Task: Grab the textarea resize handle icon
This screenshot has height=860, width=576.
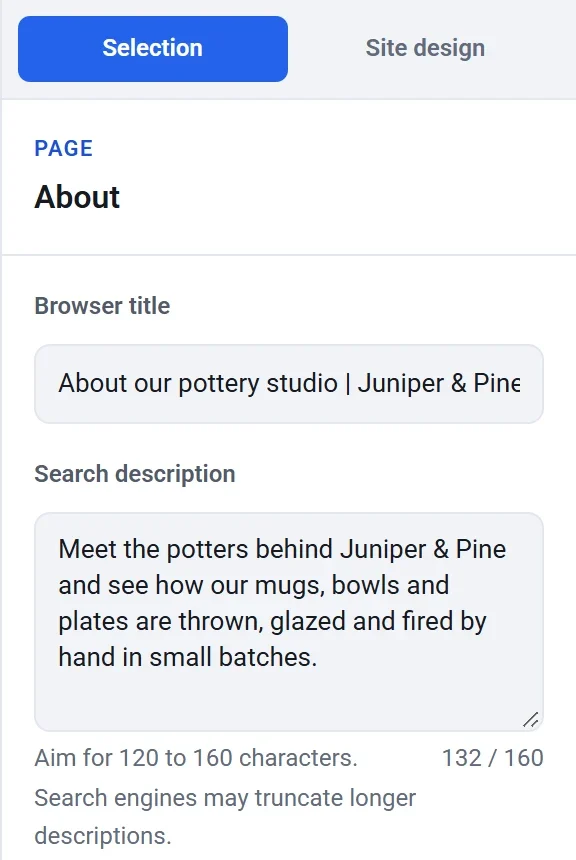Action: pyautogui.click(x=530, y=719)
